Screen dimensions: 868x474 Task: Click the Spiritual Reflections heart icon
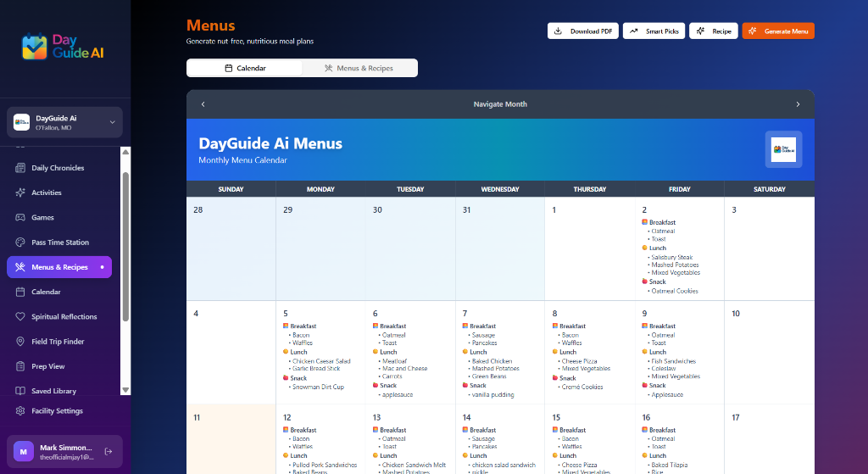tap(20, 317)
